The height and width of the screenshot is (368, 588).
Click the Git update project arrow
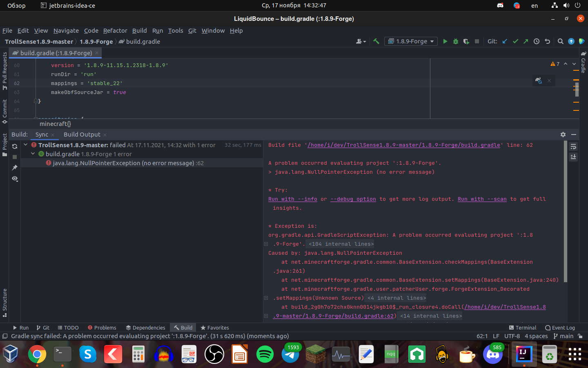click(505, 41)
